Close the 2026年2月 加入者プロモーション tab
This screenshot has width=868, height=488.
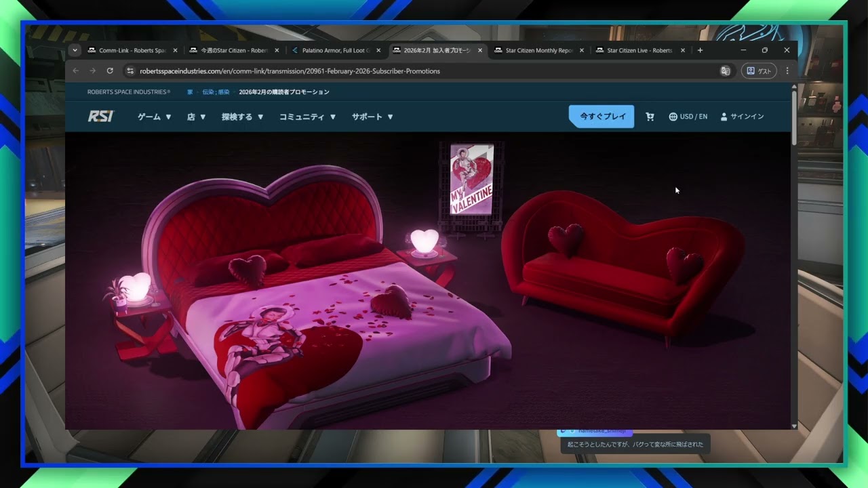480,50
